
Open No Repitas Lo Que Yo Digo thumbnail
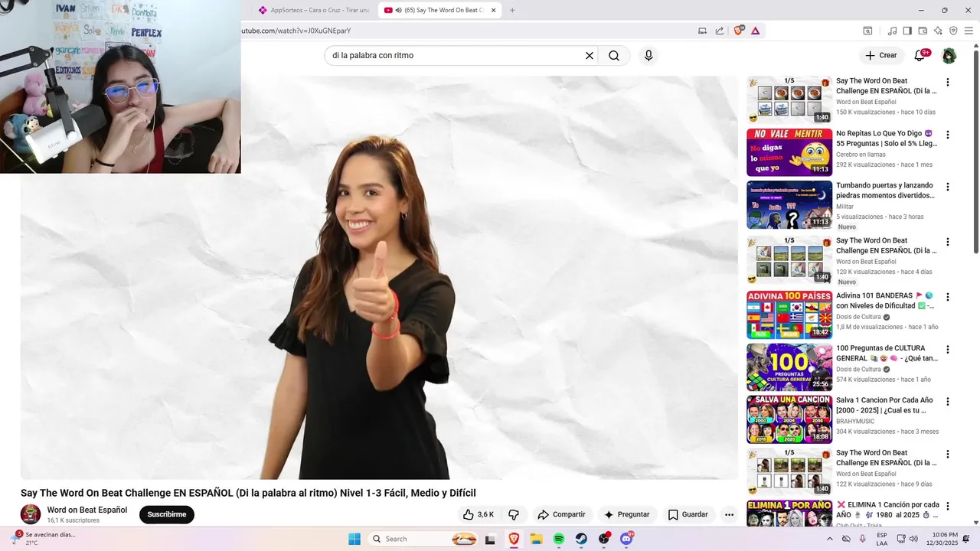(789, 152)
